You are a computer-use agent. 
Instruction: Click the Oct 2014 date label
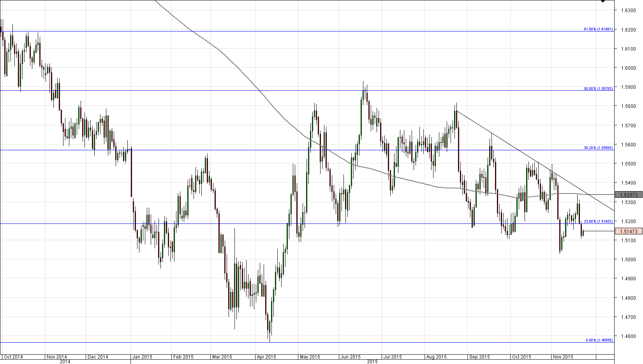(13, 357)
